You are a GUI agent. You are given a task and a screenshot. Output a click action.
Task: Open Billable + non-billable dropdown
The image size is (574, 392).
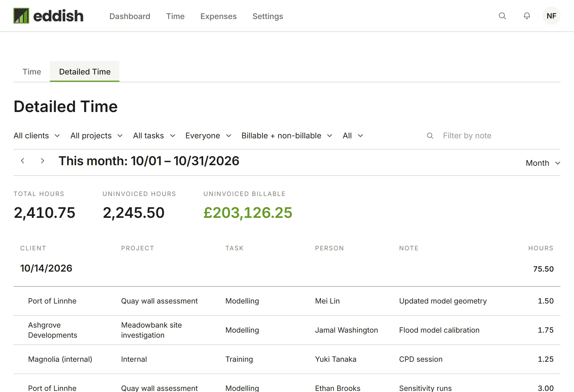[x=287, y=136]
